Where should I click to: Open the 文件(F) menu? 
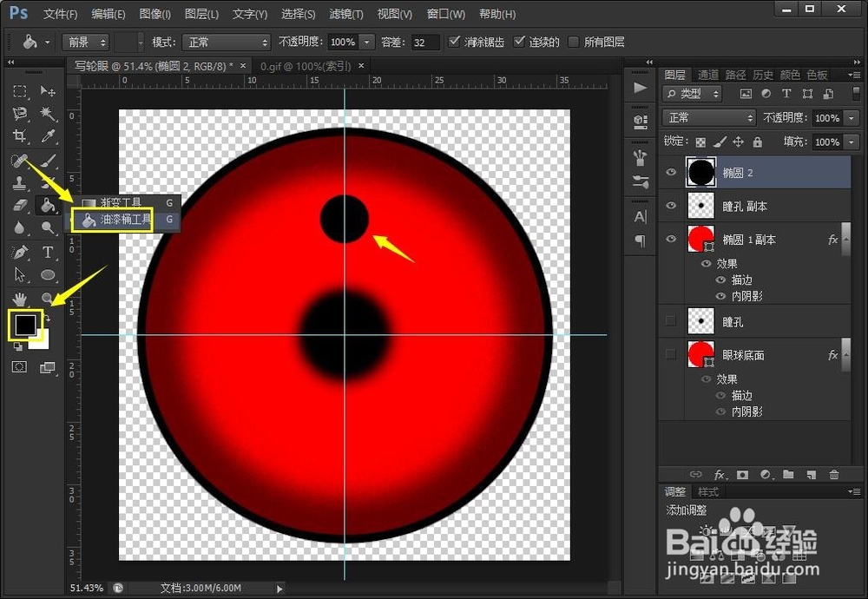[61, 14]
